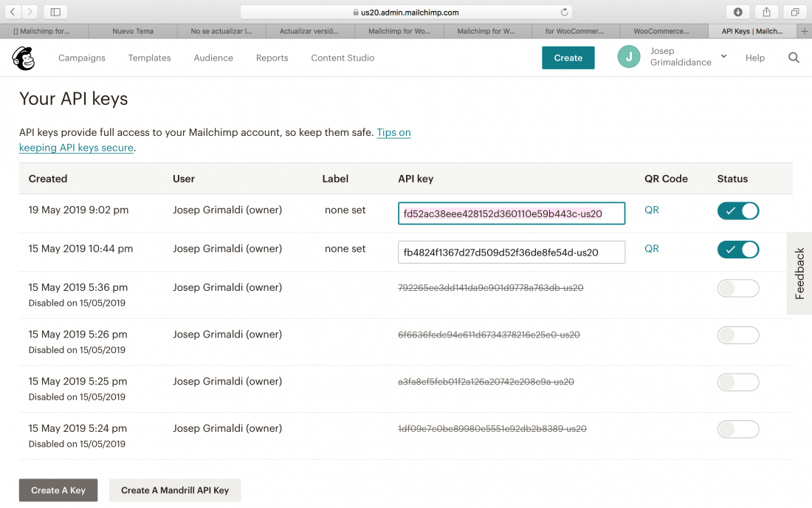Click the Safari share icon
The width and height of the screenshot is (812, 508).
[766, 12]
